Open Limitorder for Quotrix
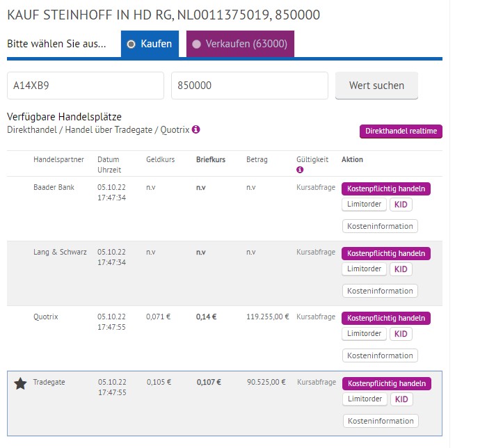The width and height of the screenshot is (503, 448). click(x=364, y=334)
